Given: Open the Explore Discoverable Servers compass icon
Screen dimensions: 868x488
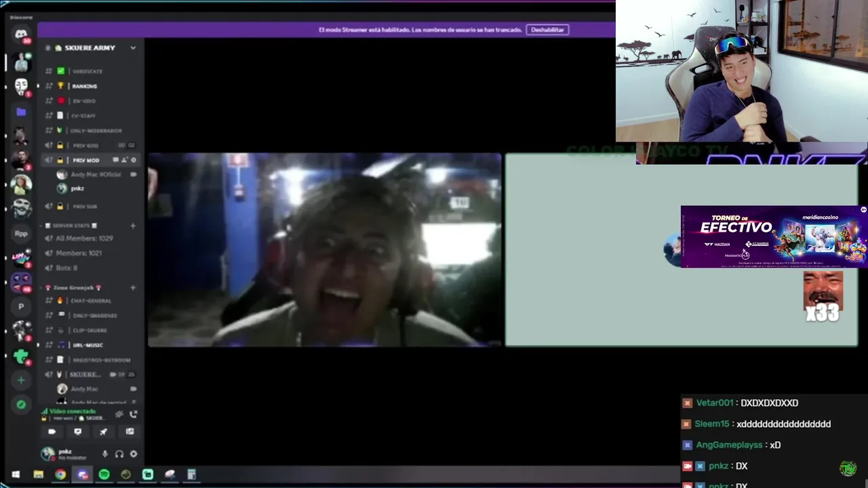Looking at the screenshot, I should pyautogui.click(x=21, y=405).
